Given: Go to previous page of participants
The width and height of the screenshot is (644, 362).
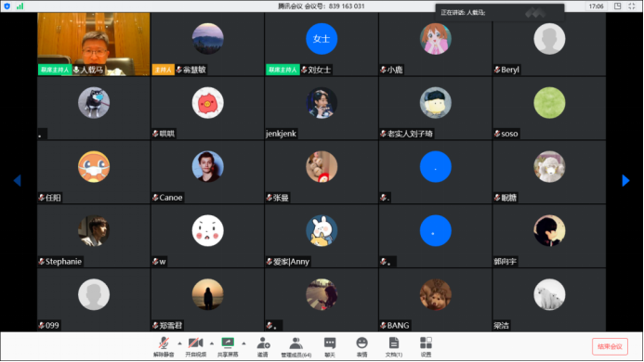Looking at the screenshot, I should (18, 180).
